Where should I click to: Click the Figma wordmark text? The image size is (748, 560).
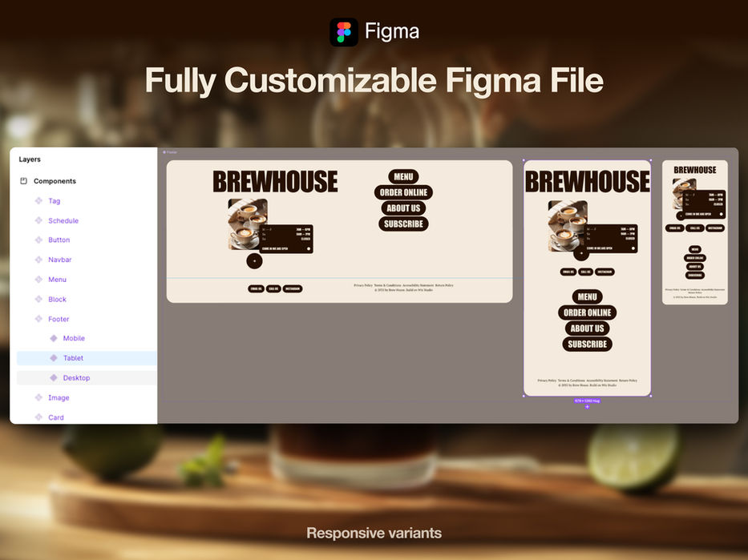tap(392, 32)
